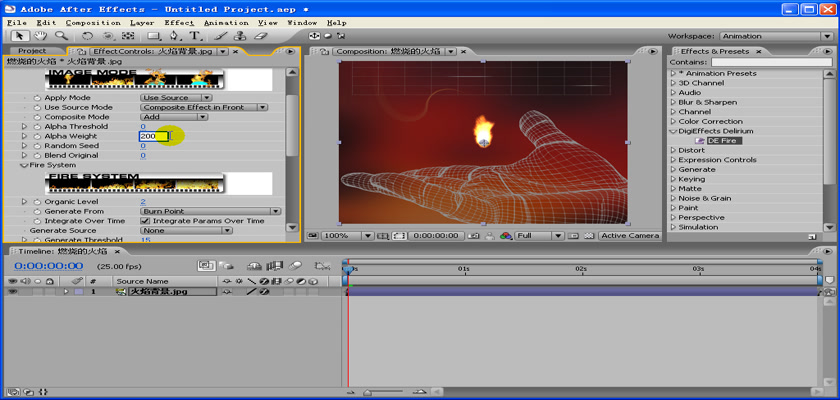Open the Use Source Mode dropdown
This screenshot has width=840, height=400.
(x=204, y=107)
